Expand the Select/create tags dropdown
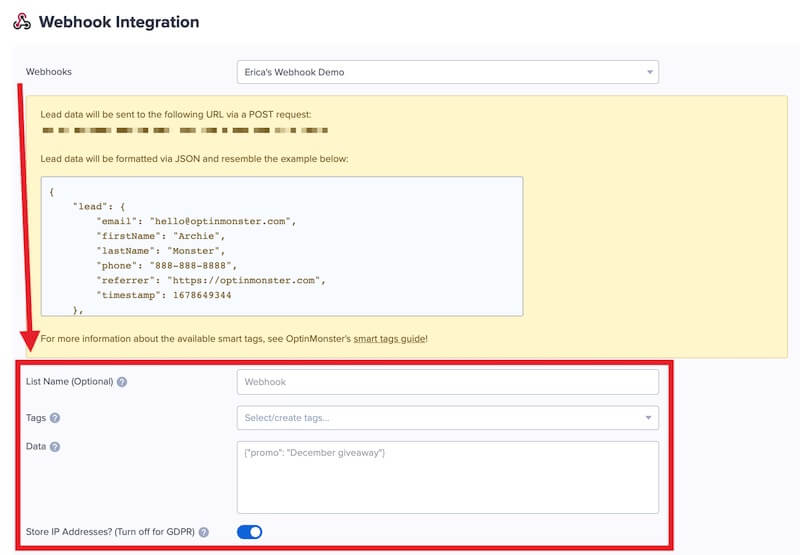Screen dimensions: 800x555 (x=447, y=418)
